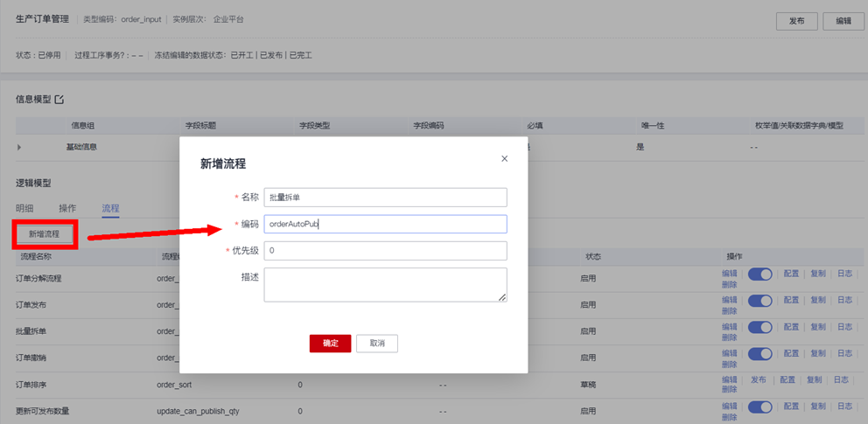The height and width of the screenshot is (424, 868).
Task: Click the 描述 text area
Action: coord(385,285)
